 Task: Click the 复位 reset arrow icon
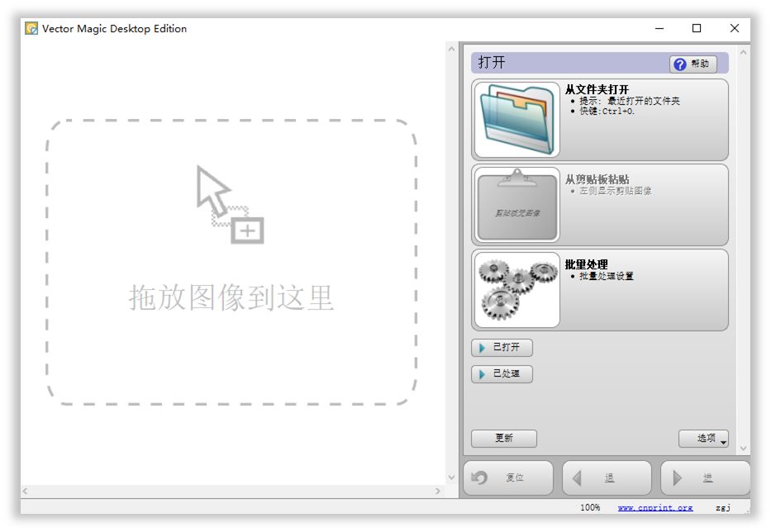pyautogui.click(x=479, y=477)
